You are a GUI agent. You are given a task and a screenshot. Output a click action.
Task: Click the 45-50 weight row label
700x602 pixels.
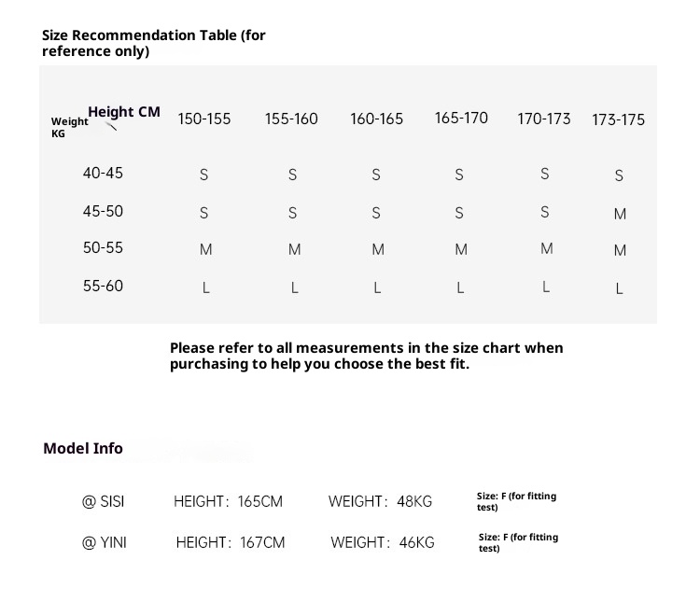tap(103, 212)
